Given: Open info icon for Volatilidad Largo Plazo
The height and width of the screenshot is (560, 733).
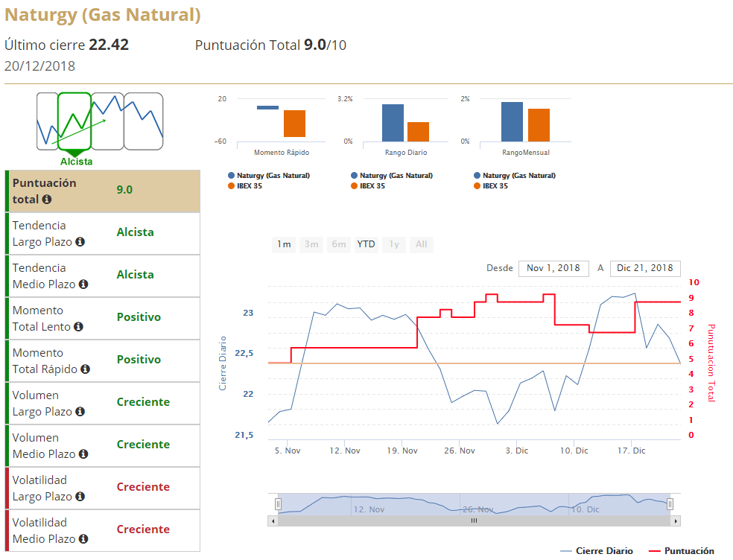Looking at the screenshot, I should [x=80, y=497].
